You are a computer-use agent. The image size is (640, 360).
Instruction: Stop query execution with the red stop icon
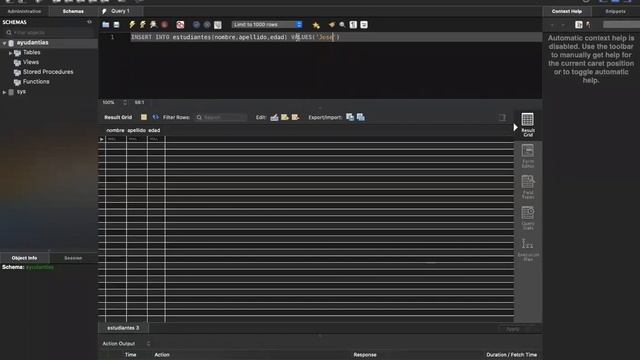(164, 25)
